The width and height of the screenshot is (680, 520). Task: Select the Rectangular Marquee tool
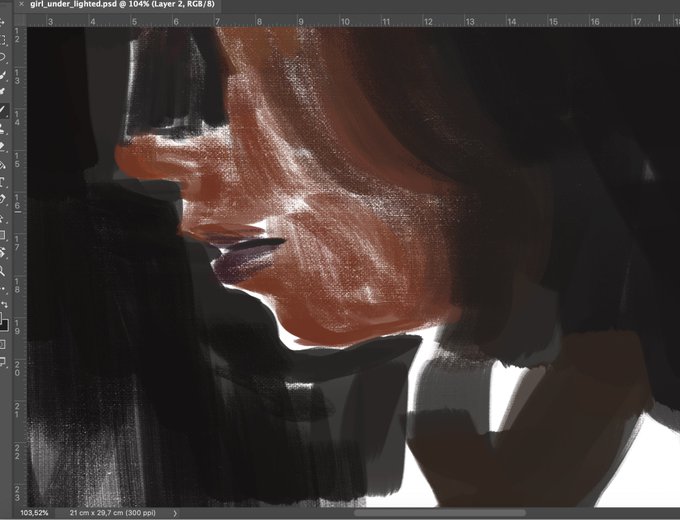coord(2,40)
